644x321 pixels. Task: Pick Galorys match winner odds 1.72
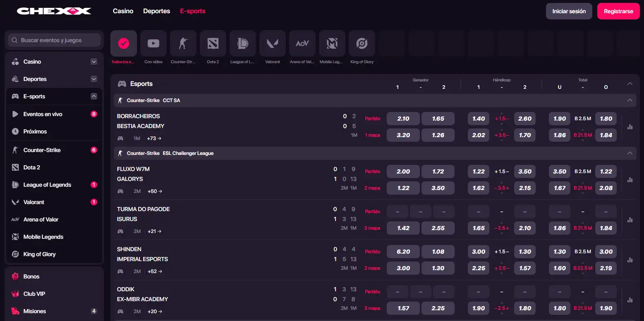coord(438,171)
